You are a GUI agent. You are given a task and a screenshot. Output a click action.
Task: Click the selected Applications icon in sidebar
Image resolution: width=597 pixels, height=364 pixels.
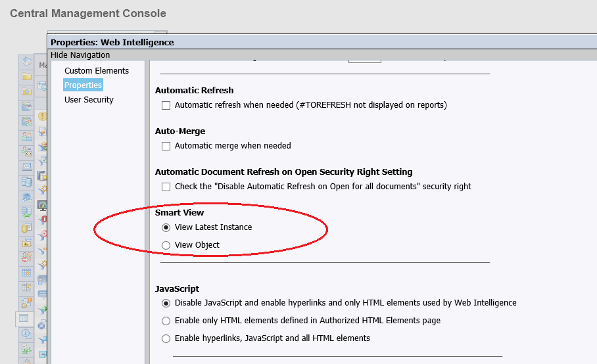click(x=24, y=319)
